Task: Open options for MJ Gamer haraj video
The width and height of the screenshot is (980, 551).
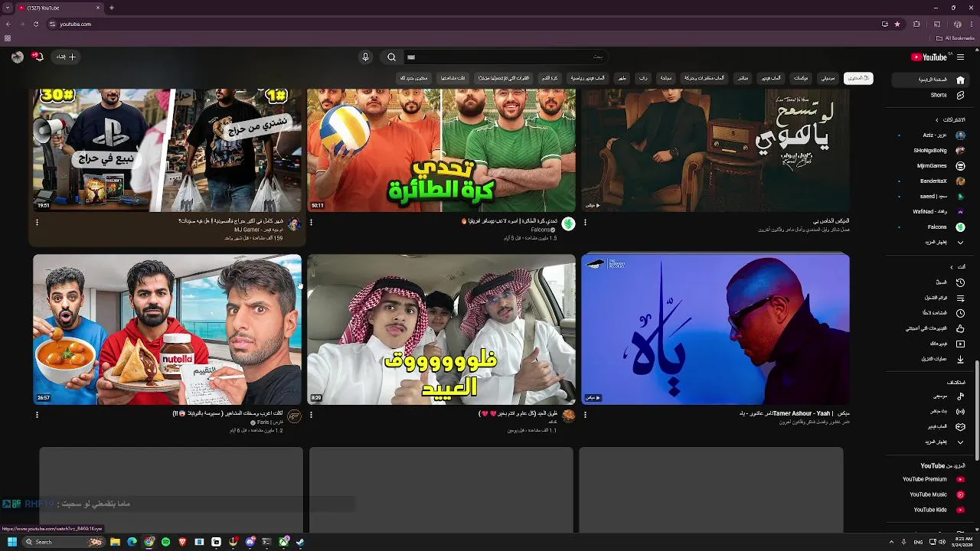Action: click(x=37, y=222)
